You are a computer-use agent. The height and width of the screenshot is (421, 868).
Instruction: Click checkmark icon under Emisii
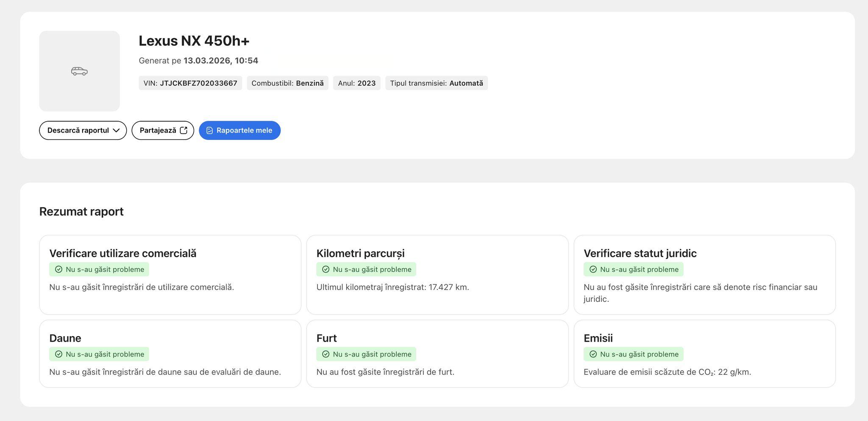(x=593, y=354)
